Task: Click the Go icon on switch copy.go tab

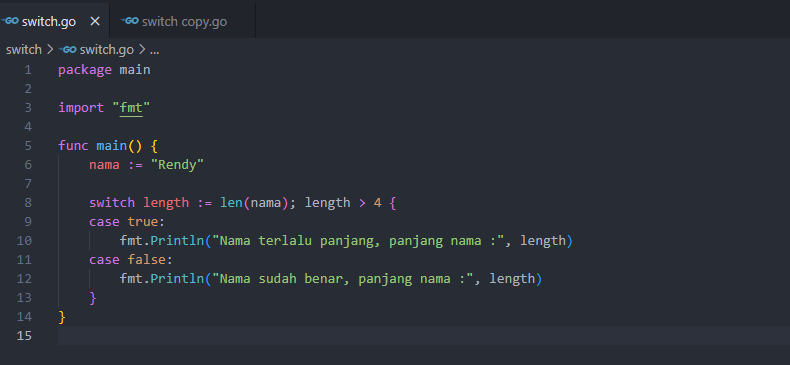Action: (x=130, y=21)
